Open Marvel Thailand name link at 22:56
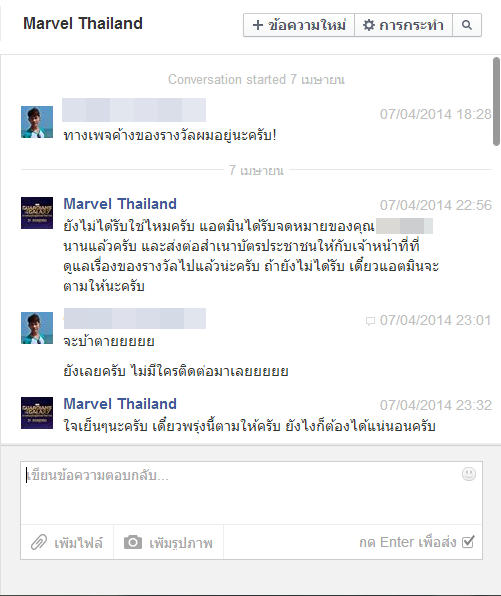 point(120,204)
